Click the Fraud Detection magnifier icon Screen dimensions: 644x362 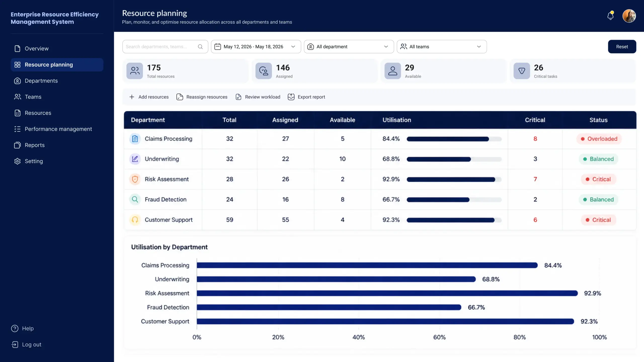coord(135,200)
